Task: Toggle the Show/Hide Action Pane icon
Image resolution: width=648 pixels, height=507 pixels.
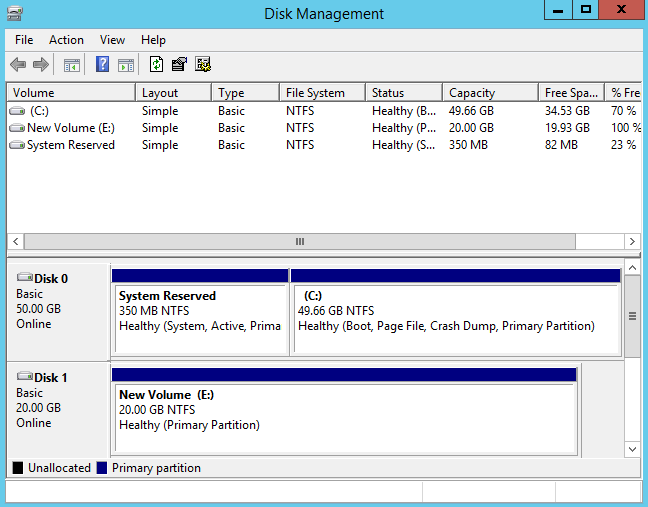Action: point(126,65)
